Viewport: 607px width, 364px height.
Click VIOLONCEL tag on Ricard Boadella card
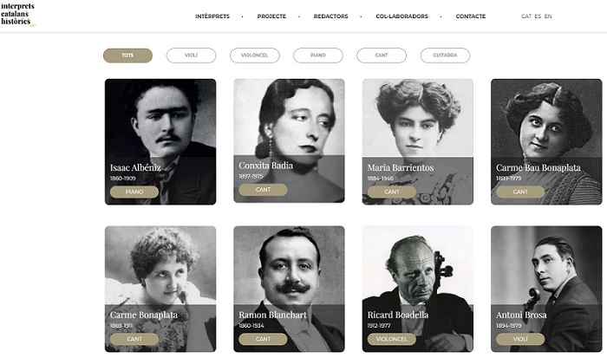click(391, 339)
